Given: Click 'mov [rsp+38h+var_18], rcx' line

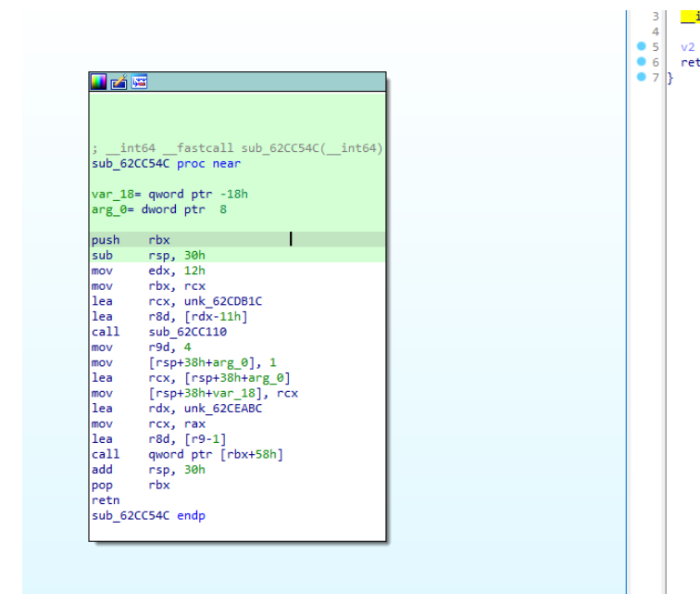Looking at the screenshot, I should [x=194, y=393].
